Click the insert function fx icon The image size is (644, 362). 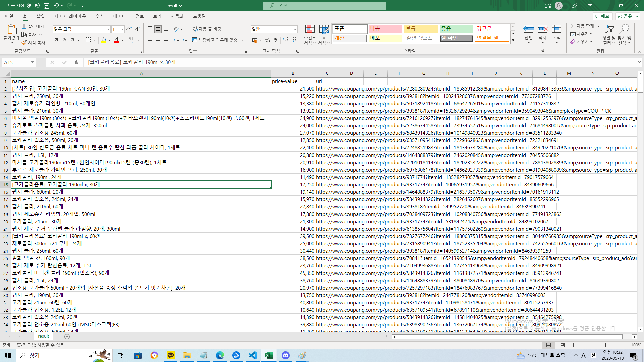point(76,62)
